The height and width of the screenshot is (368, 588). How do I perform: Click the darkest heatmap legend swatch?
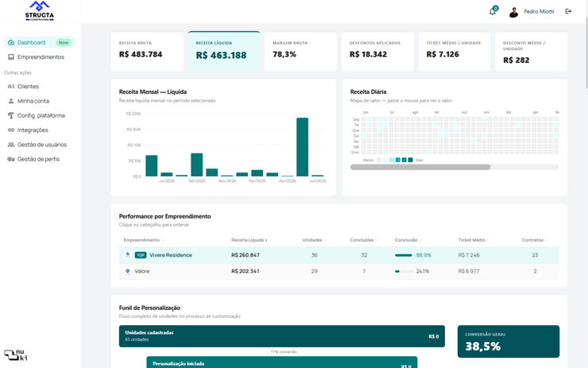pyautogui.click(x=410, y=160)
